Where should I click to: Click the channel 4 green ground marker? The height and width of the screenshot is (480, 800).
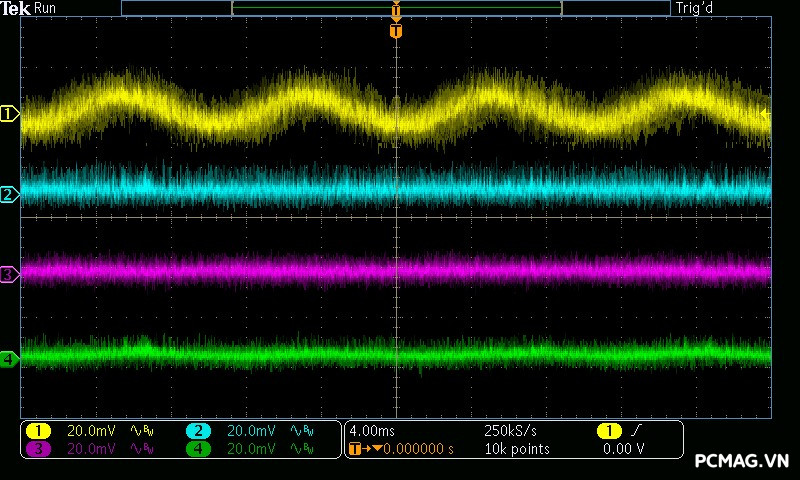point(9,358)
